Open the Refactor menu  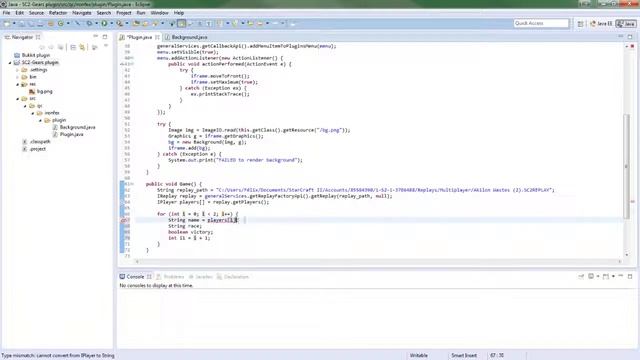[x=58, y=13]
